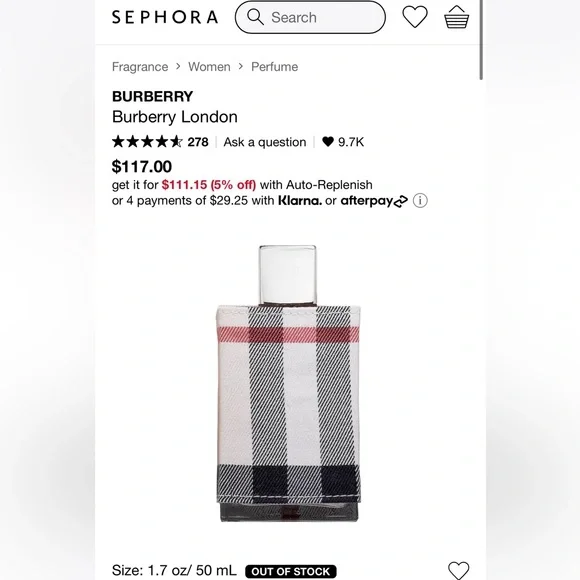View the star rating reviews
The height and width of the screenshot is (580, 580).
(x=147, y=142)
